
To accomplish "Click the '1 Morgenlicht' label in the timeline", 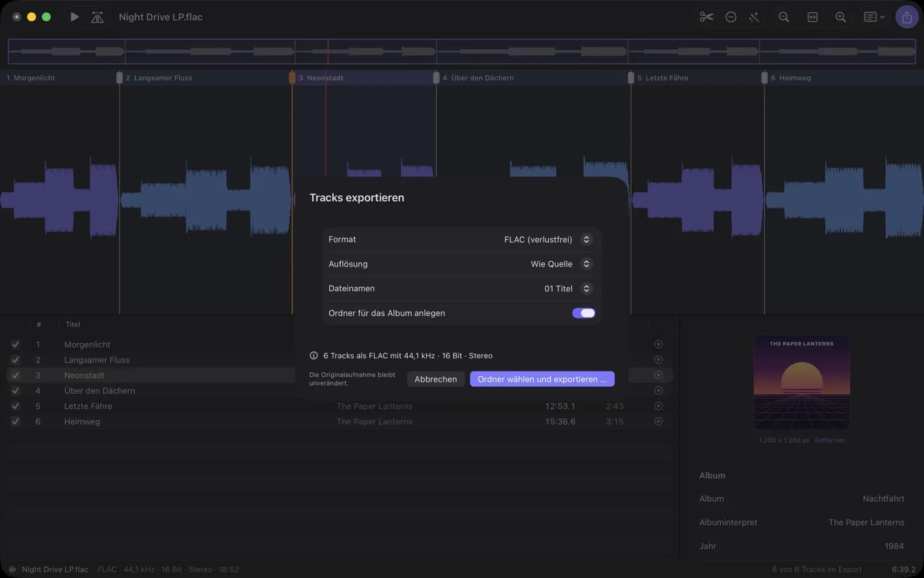I will [x=31, y=77].
